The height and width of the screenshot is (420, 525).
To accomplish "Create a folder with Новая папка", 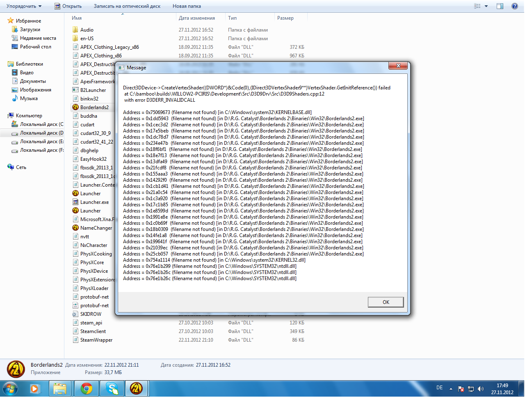I will [x=187, y=6].
